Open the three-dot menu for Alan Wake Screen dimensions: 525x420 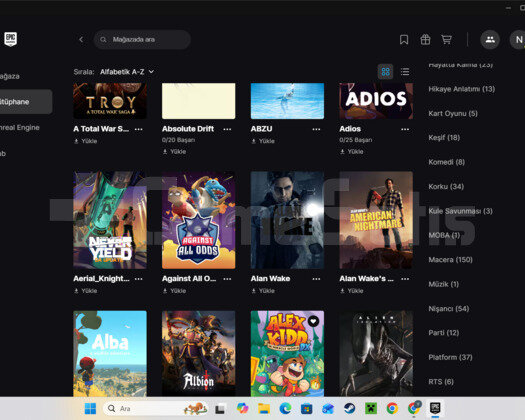[316, 279]
